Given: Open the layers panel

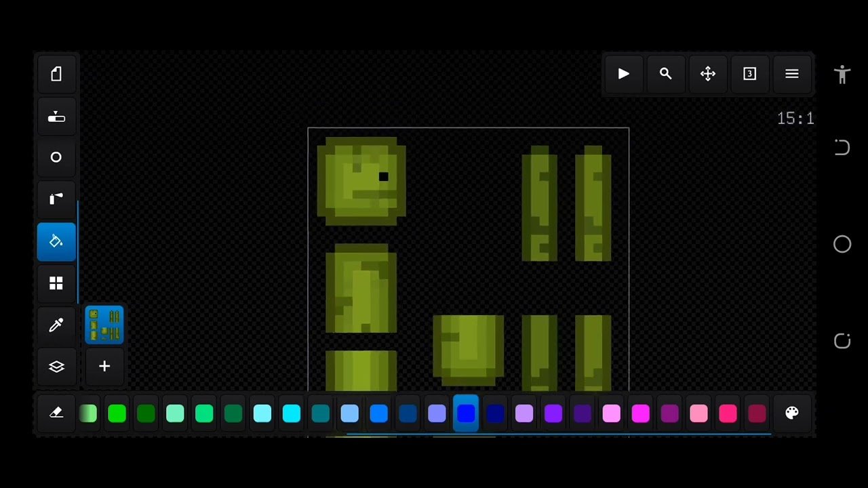Looking at the screenshot, I should pyautogui.click(x=56, y=367).
